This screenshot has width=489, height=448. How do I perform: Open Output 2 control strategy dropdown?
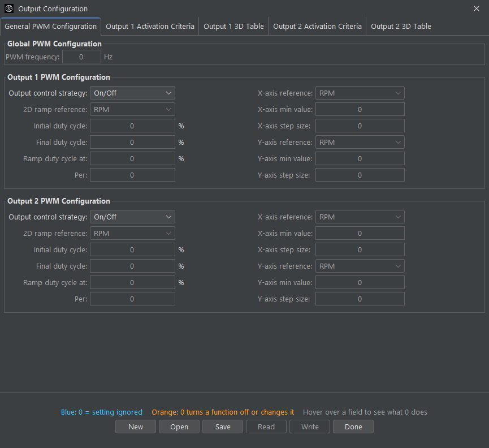coord(132,217)
